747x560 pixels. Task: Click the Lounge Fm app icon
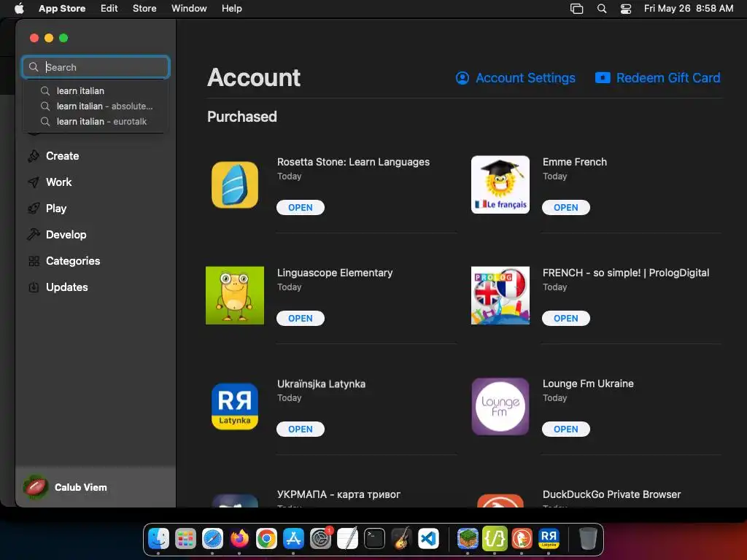coord(500,406)
